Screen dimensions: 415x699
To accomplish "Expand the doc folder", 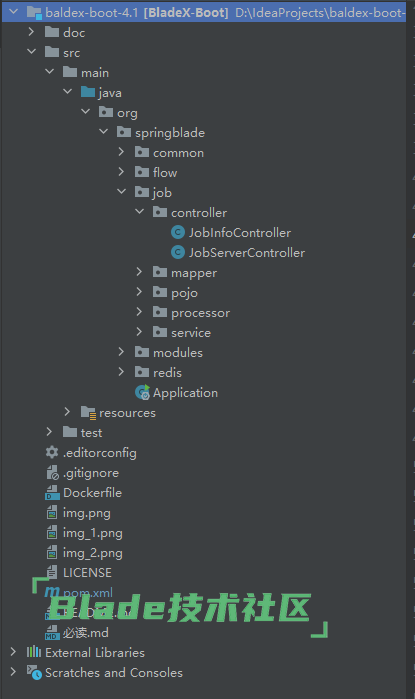I will pyautogui.click(x=31, y=32).
